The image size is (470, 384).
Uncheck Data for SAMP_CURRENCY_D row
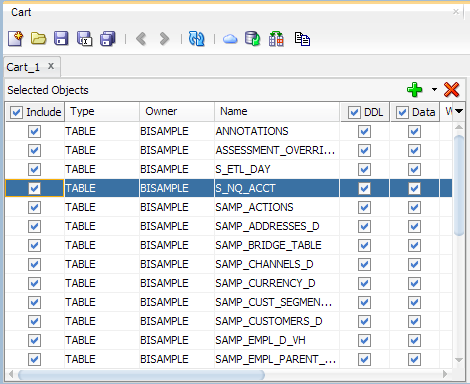[414, 283]
